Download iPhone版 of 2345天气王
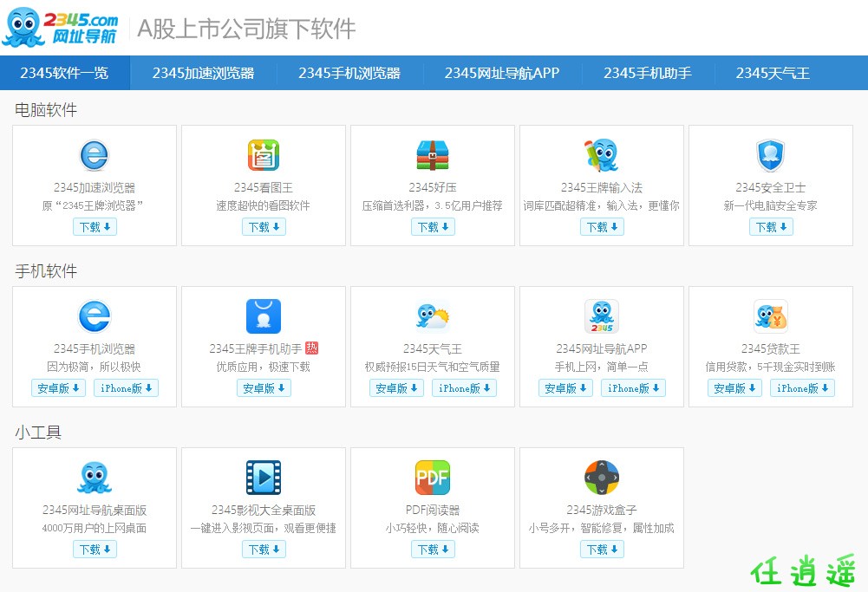This screenshot has height=592, width=868. coord(465,387)
